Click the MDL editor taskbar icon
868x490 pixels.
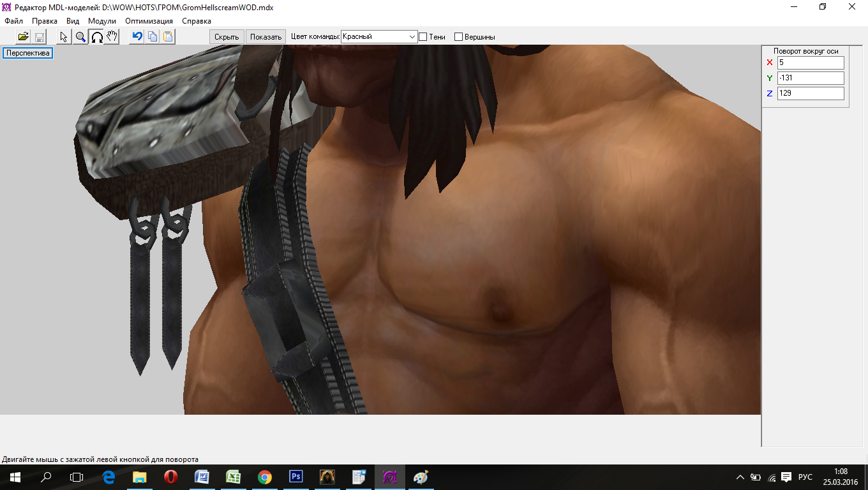[390, 477]
